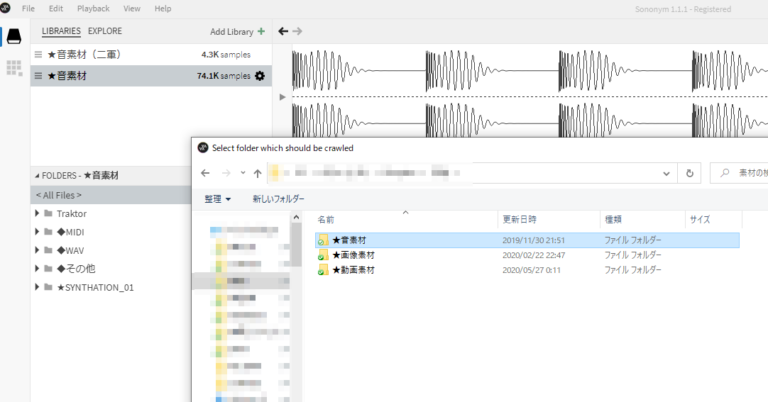Expand the ◆WAV folder

pos(37,250)
